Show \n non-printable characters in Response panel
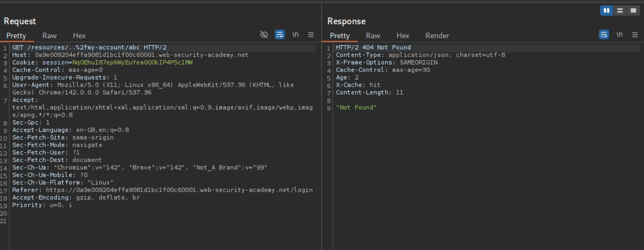The width and height of the screenshot is (644, 250). tap(620, 35)
